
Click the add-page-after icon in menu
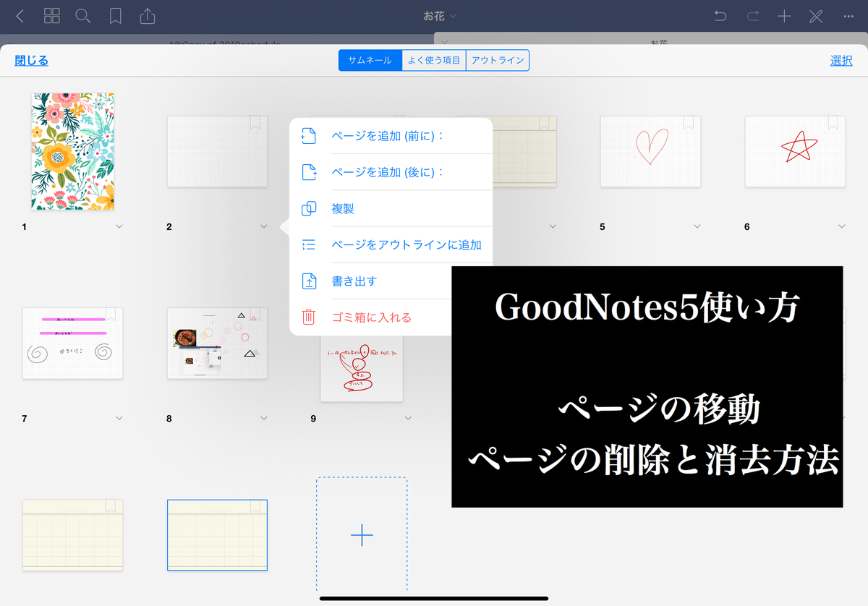pyautogui.click(x=309, y=172)
